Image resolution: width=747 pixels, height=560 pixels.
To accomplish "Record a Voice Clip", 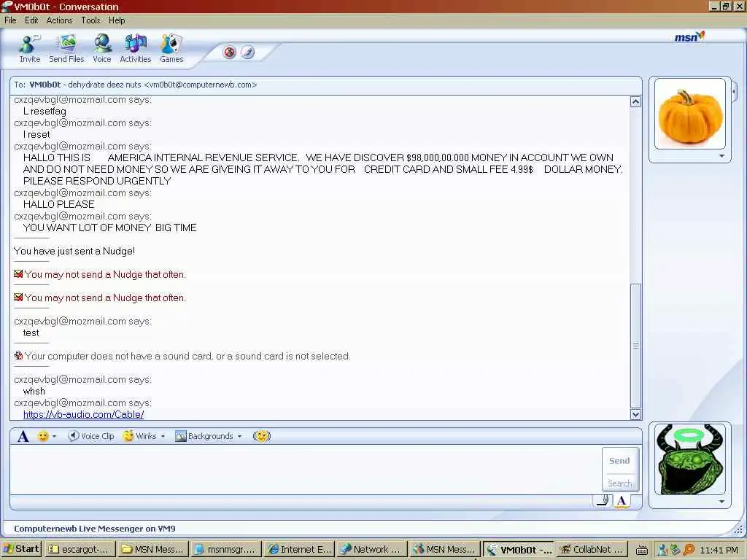I will 91,436.
